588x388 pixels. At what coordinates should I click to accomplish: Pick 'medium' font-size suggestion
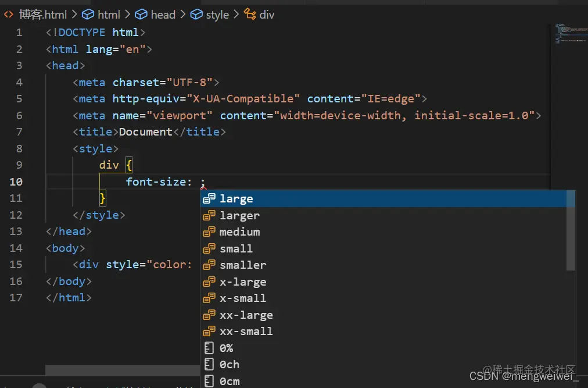(383, 232)
